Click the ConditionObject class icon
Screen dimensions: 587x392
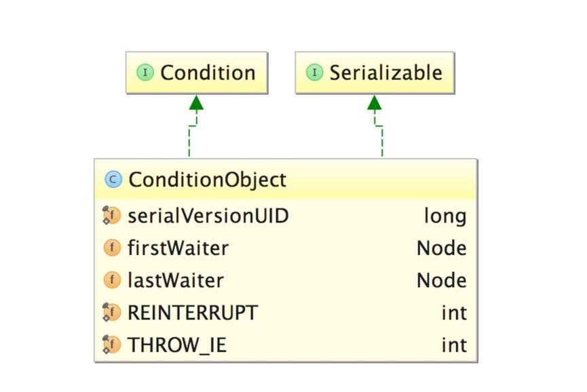113,180
